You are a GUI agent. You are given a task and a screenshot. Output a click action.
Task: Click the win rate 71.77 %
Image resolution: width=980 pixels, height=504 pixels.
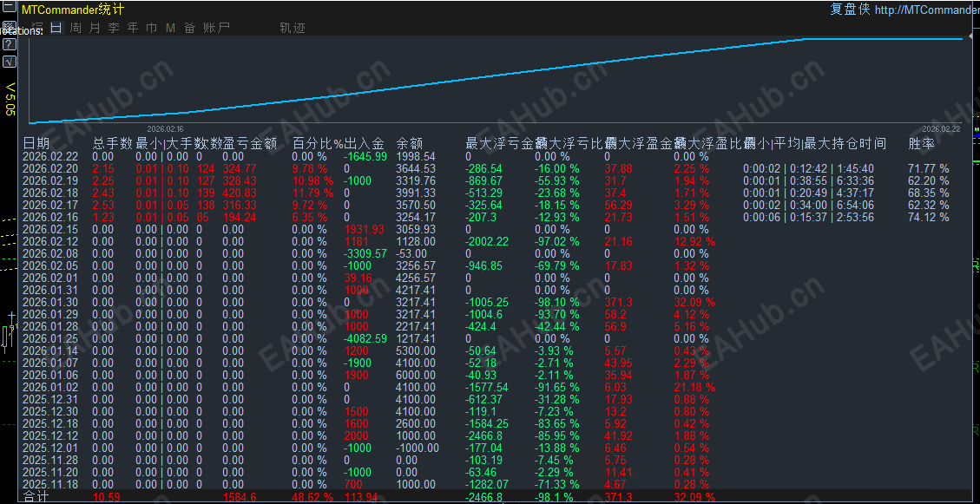928,168
